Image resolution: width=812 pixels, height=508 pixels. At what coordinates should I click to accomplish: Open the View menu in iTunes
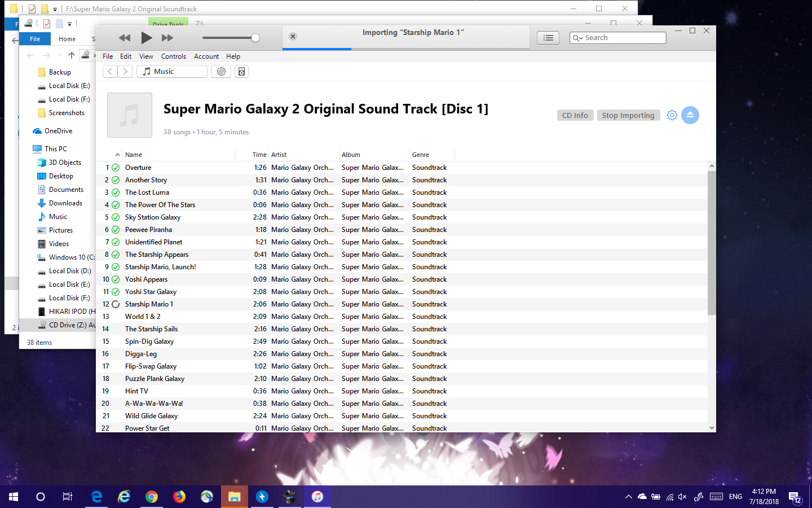[146, 56]
